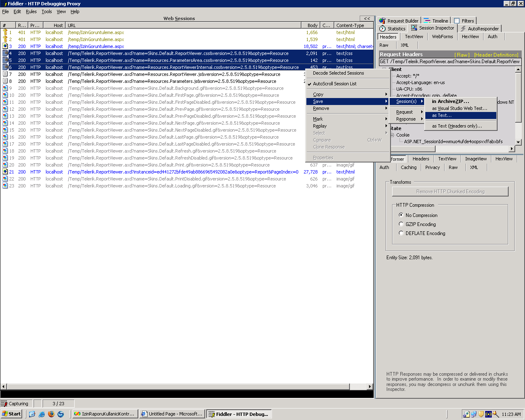This screenshot has height=420, width=525.
Task: Open the Privacy response tab
Action: (432, 167)
